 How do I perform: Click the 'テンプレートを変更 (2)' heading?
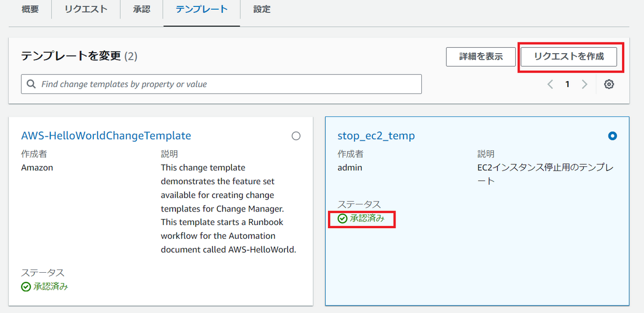coord(79,56)
